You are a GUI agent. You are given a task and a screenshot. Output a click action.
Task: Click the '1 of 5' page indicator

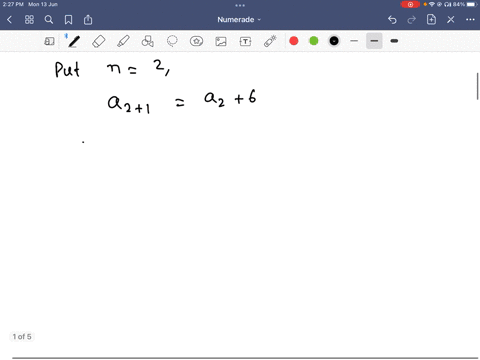[x=22, y=337]
